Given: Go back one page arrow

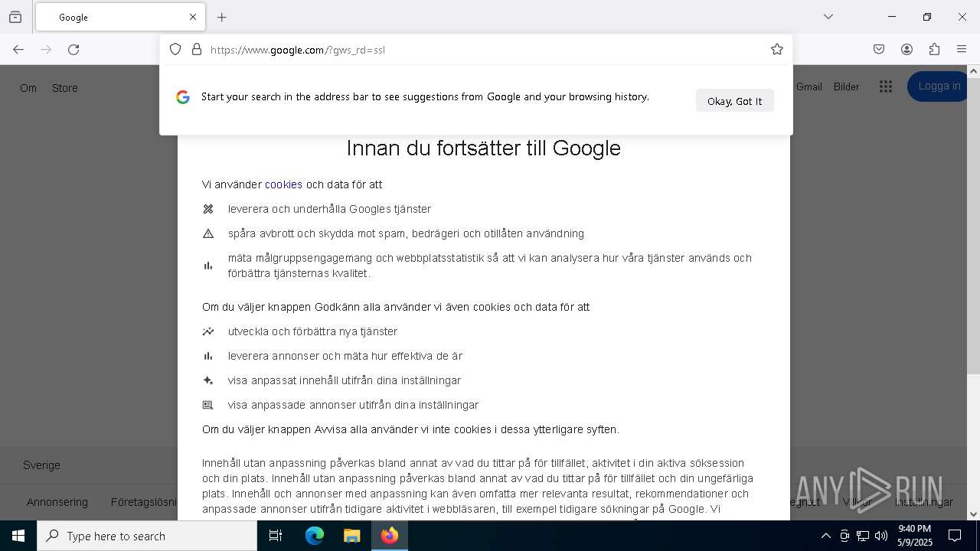Looking at the screenshot, I should point(18,50).
